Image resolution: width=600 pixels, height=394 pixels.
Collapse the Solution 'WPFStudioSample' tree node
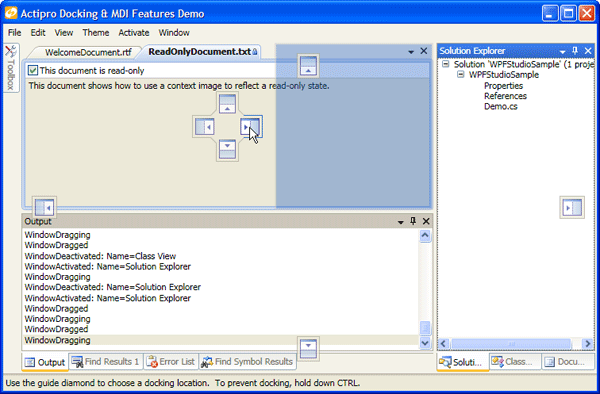(x=446, y=64)
